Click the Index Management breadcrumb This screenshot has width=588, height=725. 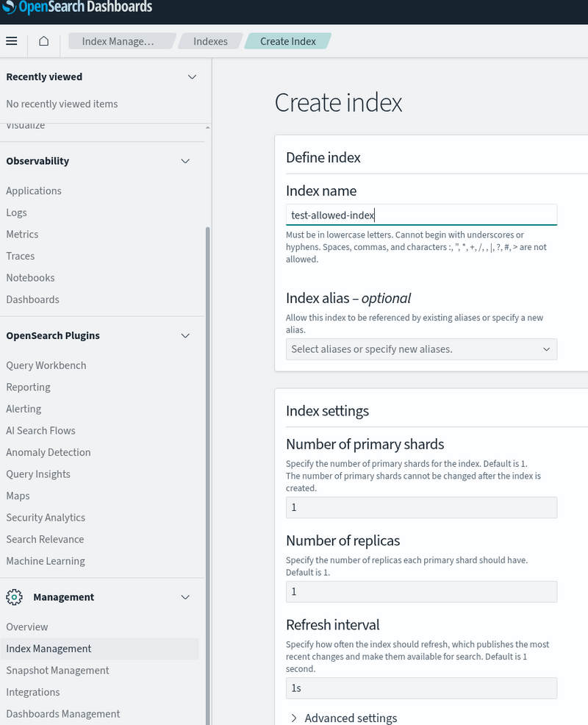click(x=118, y=41)
